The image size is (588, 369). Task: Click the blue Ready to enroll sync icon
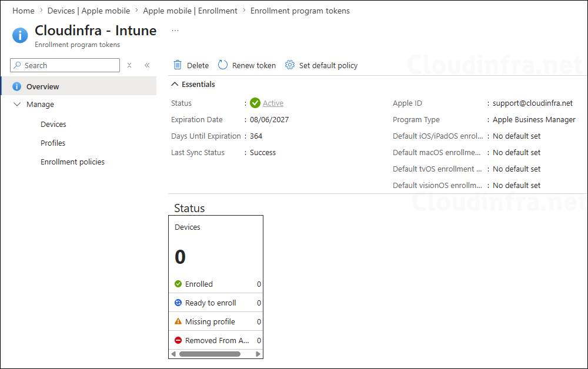click(x=178, y=303)
